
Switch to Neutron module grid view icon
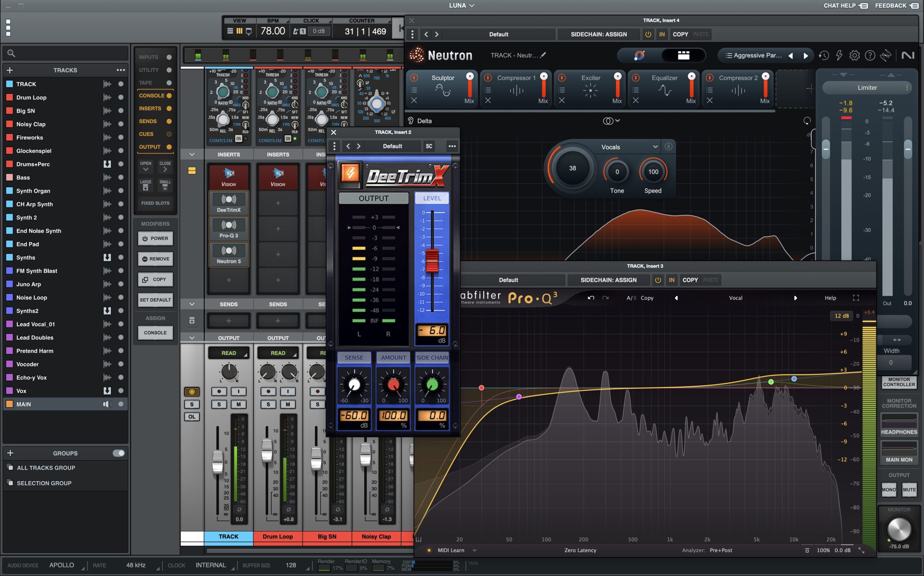683,56
